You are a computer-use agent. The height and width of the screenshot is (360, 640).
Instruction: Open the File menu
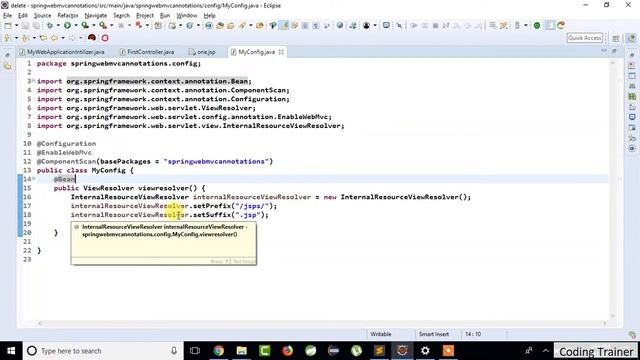[x=7, y=16]
